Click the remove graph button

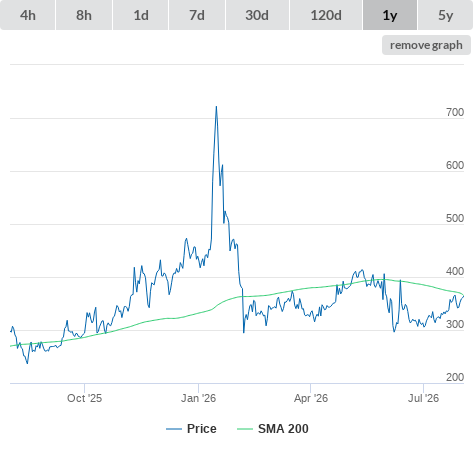[426, 45]
